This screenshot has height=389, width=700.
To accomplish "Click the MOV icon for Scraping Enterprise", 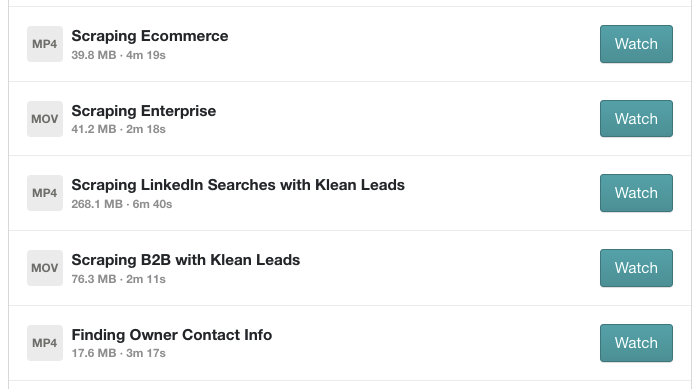I will (45, 119).
